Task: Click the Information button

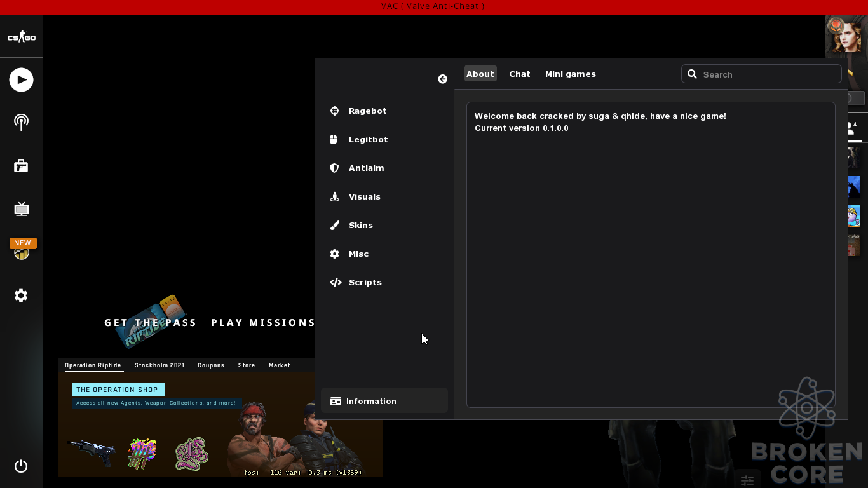Action: coord(384,401)
